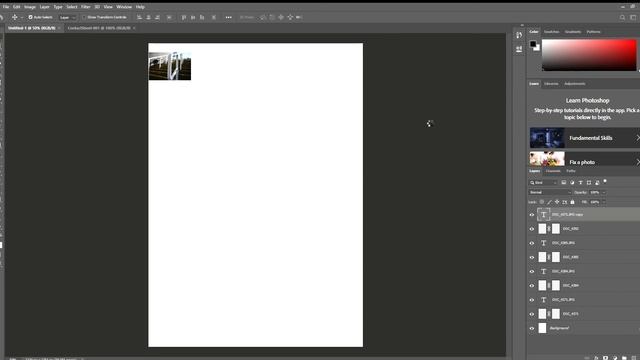Image resolution: width=640 pixels, height=360 pixels.
Task: Expand the Fix a photo chevron
Action: tap(638, 162)
